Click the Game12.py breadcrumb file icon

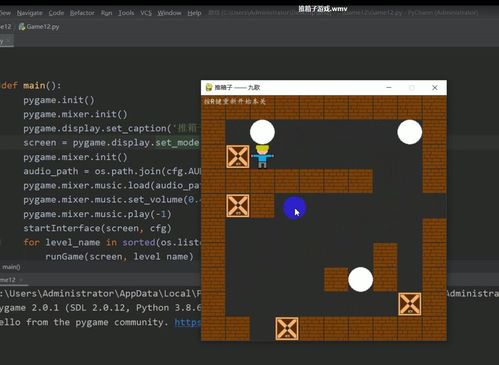[22, 27]
